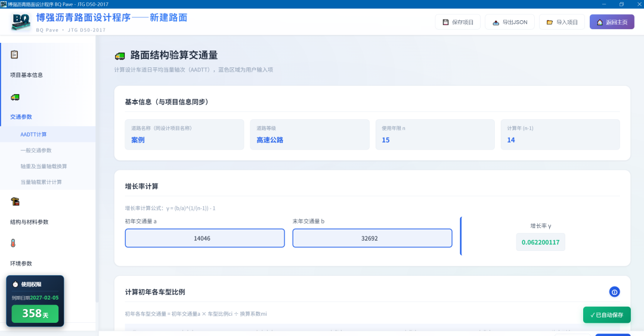Click the 末年交通量 b input field
Screen dimensions: 644x336
[x=372, y=238]
